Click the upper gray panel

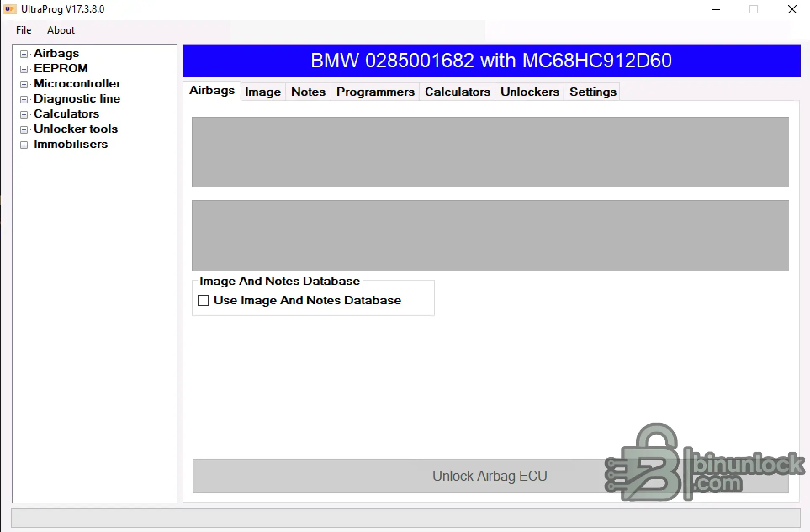[490, 152]
